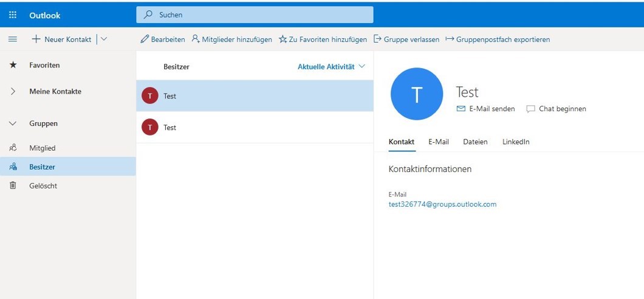Select the highlighted Test group row
The height and width of the screenshot is (299, 644).
[255, 95]
